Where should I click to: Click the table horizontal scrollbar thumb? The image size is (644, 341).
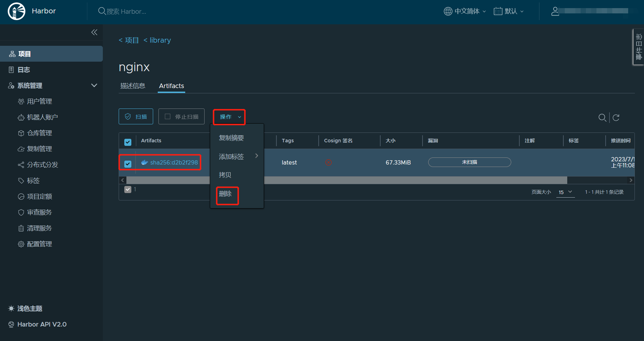coord(346,180)
